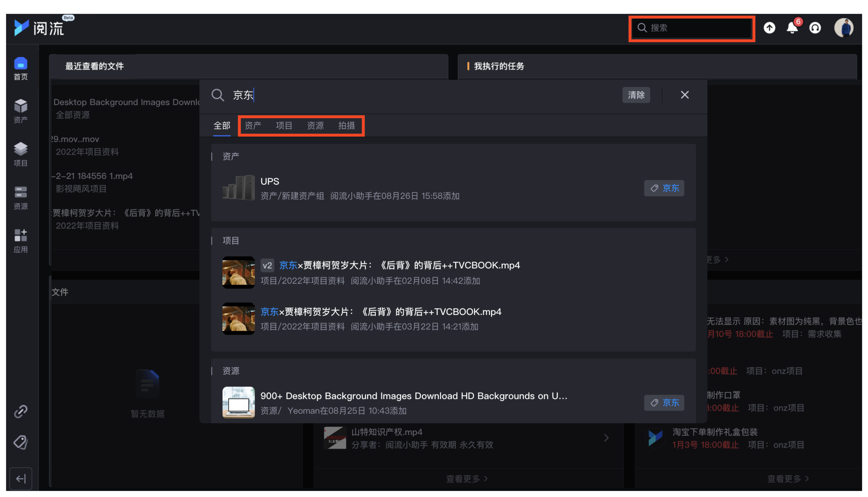
Task: Click the v2 version badge
Action: click(x=267, y=266)
